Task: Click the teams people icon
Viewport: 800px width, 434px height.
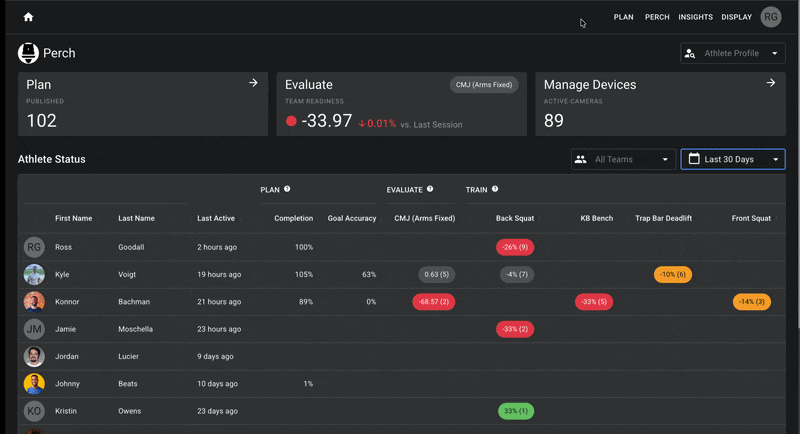Action: point(581,160)
